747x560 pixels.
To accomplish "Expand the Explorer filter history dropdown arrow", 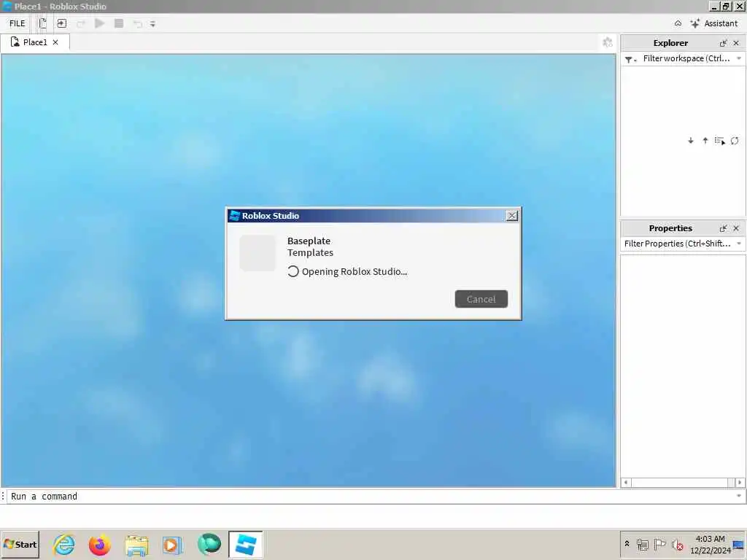I will pos(739,58).
